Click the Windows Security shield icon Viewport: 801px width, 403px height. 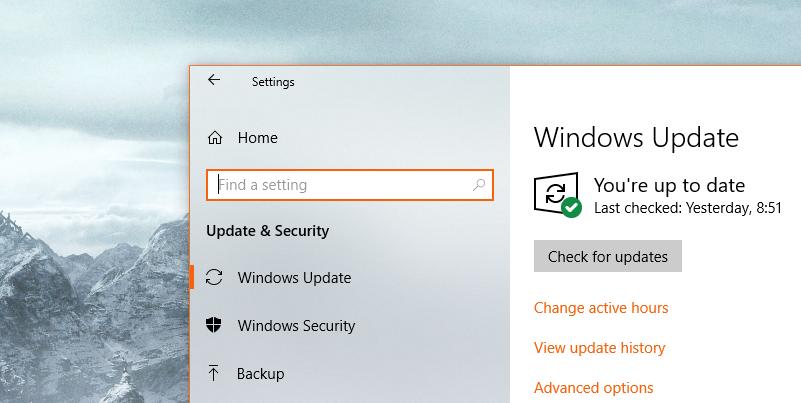pos(214,326)
